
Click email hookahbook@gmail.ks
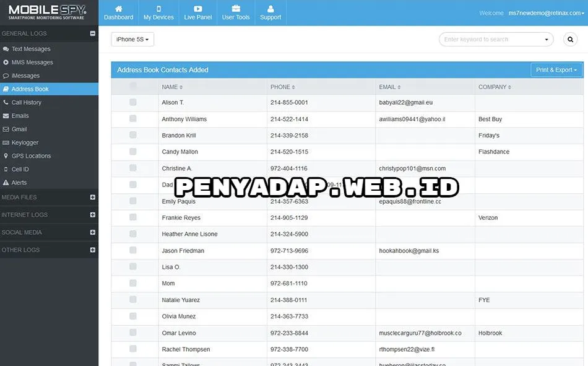[x=409, y=251]
